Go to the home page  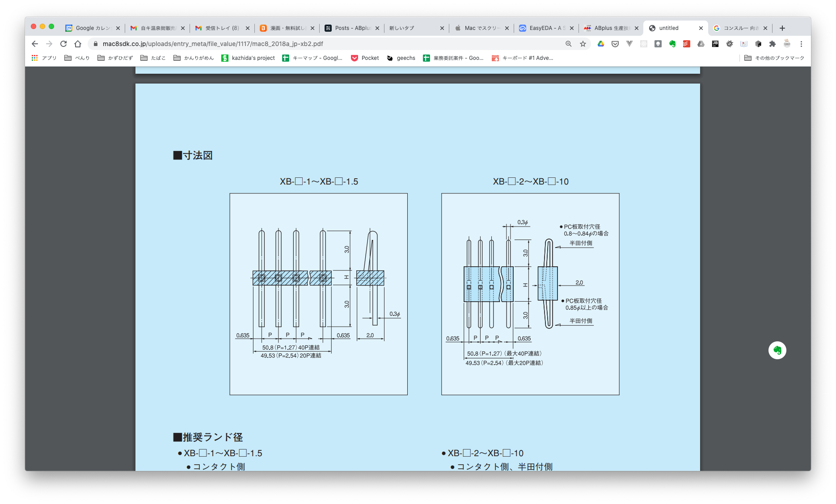[78, 44]
